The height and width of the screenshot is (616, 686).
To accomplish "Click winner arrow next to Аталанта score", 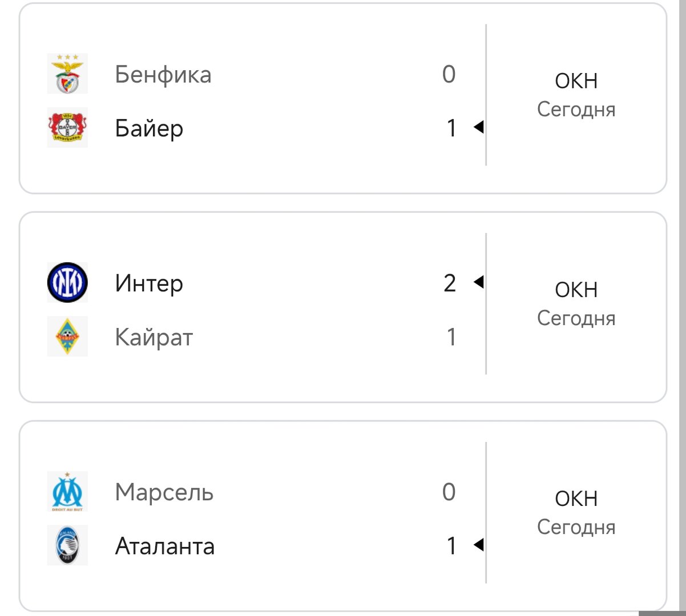I will coord(479,545).
